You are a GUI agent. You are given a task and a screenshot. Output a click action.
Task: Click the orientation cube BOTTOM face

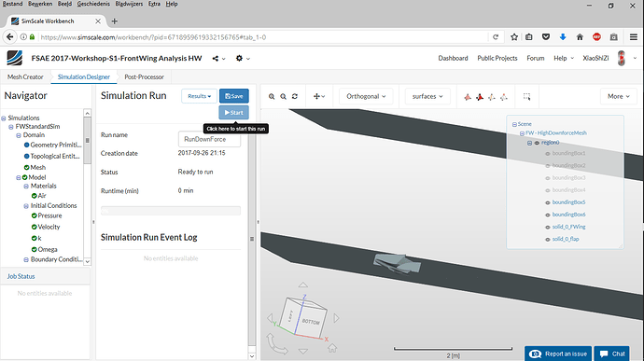(311, 322)
